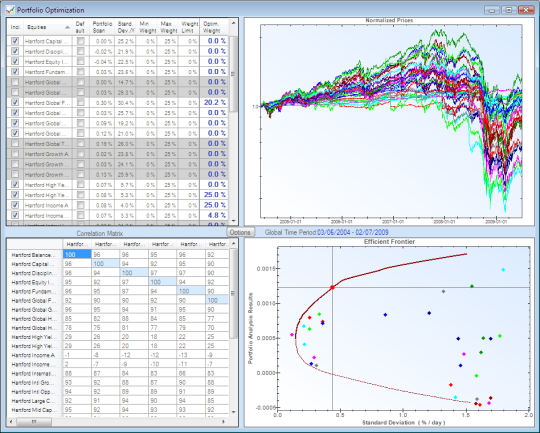Viewport: 540px width, 433px height.
Task: Click the Correlation Matrix horizontal scrollbar thumb
Action: [34, 421]
